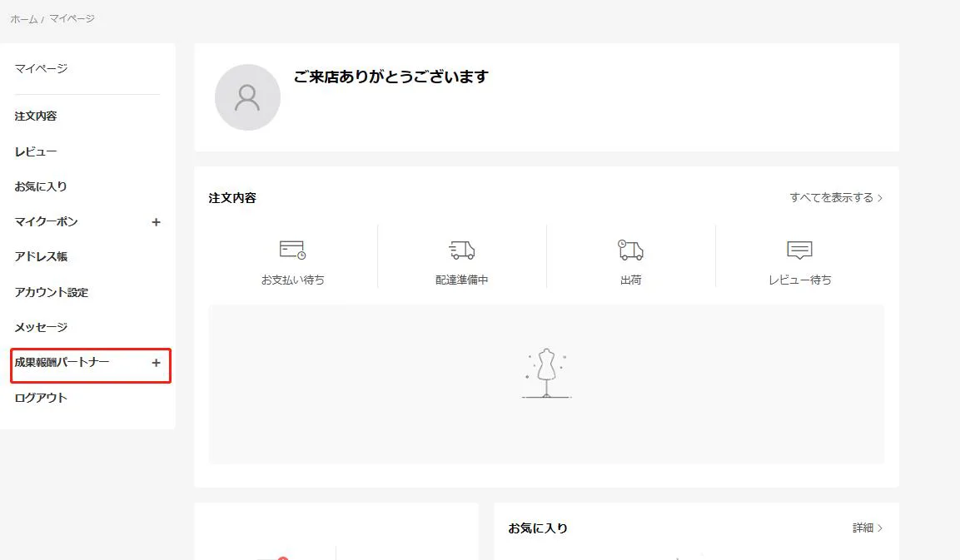Open 詳細 in the favorites section
This screenshot has height=560, width=960.
click(867, 528)
